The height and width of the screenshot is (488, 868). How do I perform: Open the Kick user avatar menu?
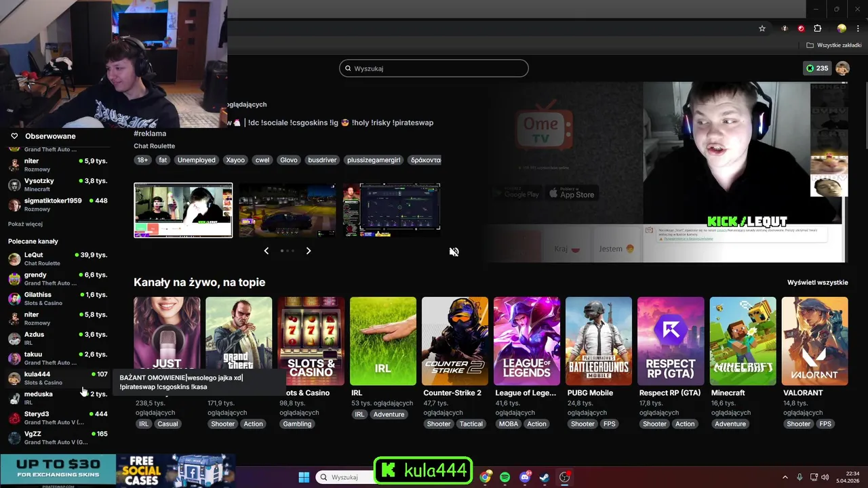[x=842, y=68]
